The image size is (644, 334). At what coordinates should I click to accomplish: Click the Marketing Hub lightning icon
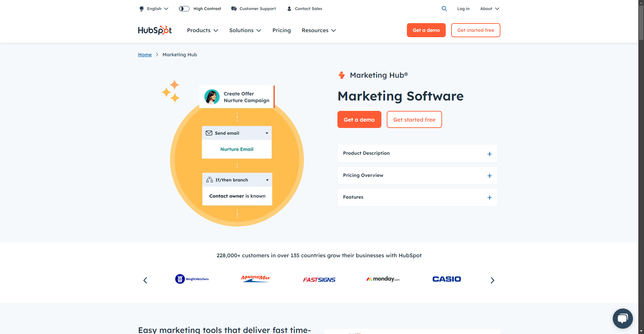pos(341,75)
